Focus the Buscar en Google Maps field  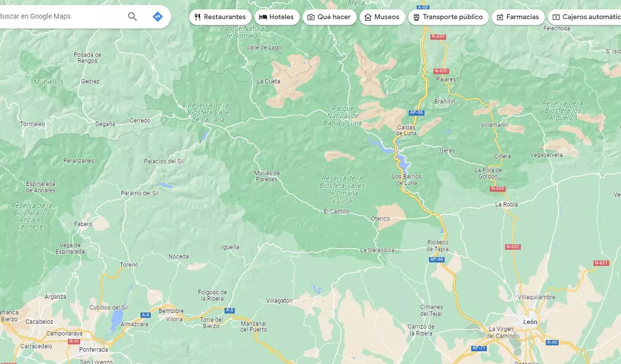click(x=57, y=17)
